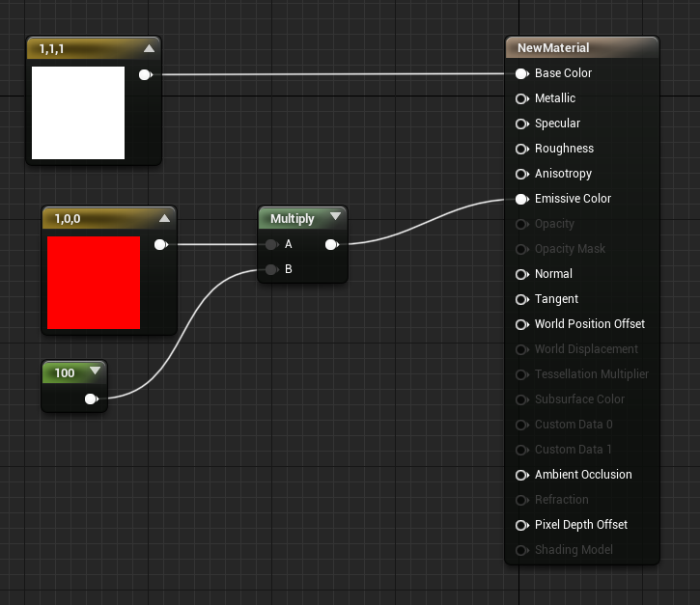The height and width of the screenshot is (605, 700).
Task: Click the Pixel Depth Offset label
Action: (x=581, y=525)
